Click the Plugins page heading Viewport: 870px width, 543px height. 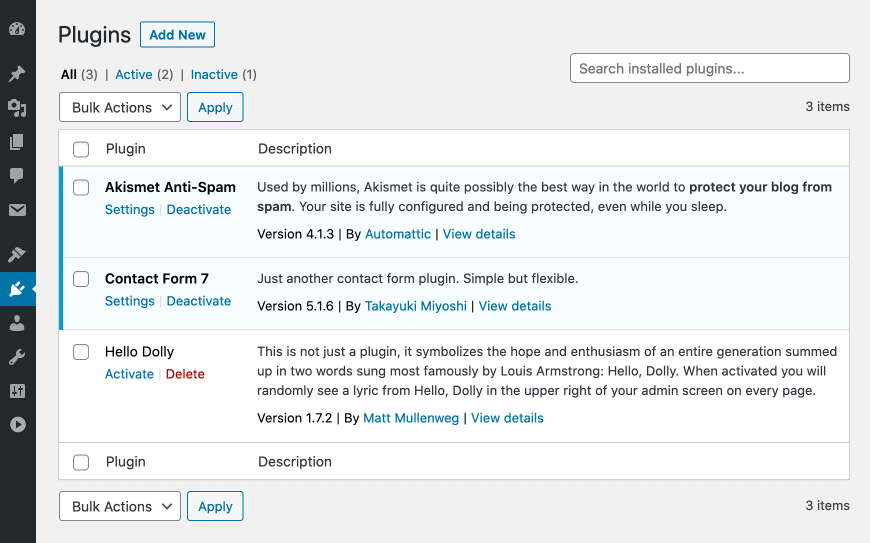click(94, 35)
